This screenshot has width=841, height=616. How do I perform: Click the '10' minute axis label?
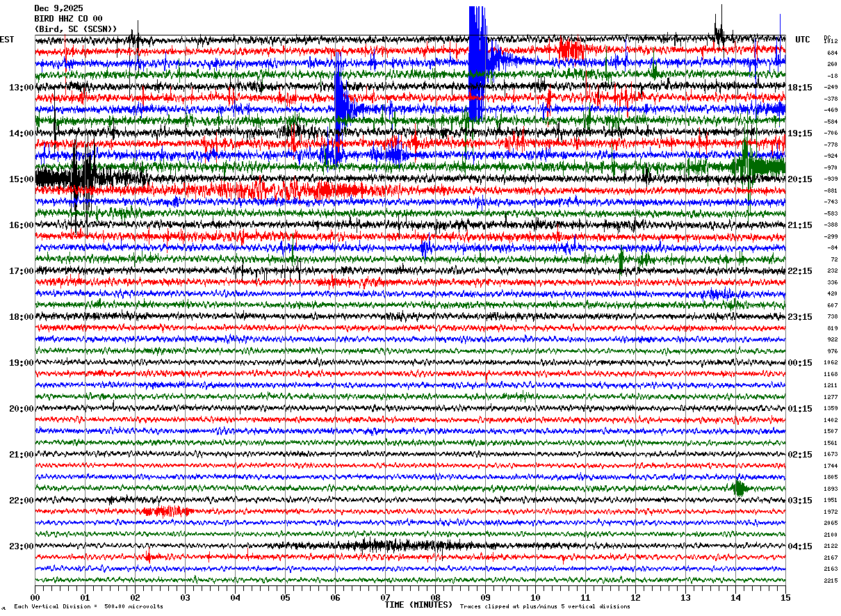[535, 597]
